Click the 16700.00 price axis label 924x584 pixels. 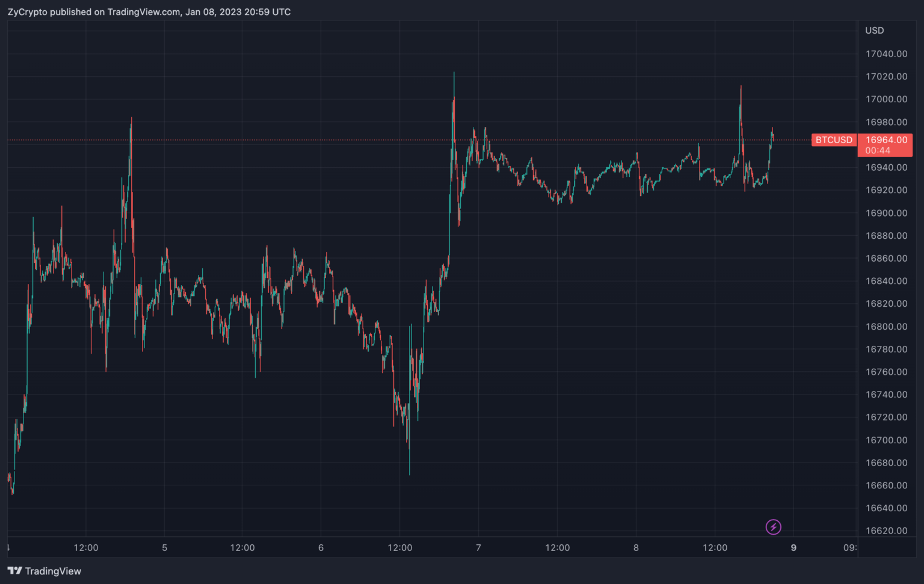(x=886, y=440)
